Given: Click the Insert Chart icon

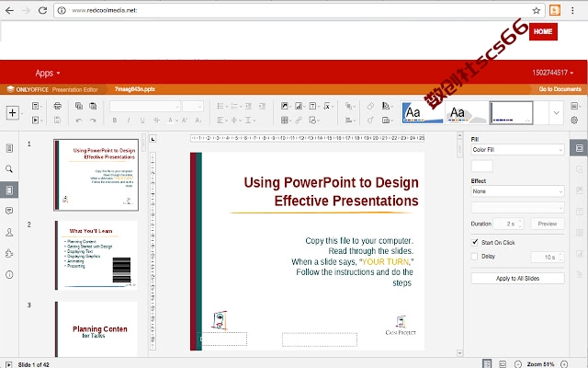Looking at the screenshot, I should pyautogui.click(x=299, y=107).
